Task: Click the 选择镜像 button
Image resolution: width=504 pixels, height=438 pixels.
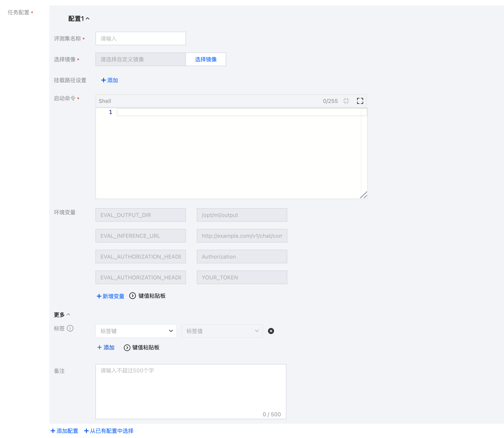Action: (x=206, y=60)
